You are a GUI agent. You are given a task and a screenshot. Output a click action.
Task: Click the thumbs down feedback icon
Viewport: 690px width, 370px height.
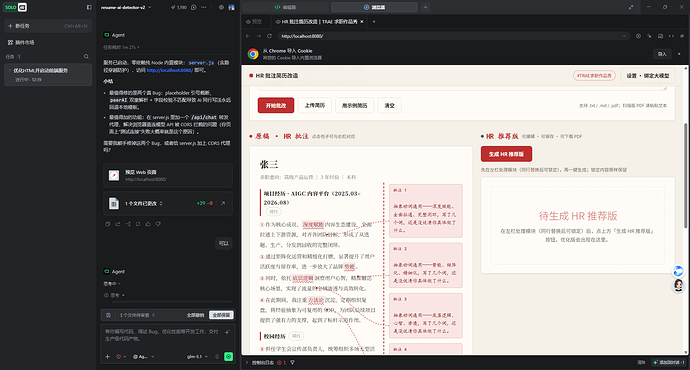click(158, 224)
